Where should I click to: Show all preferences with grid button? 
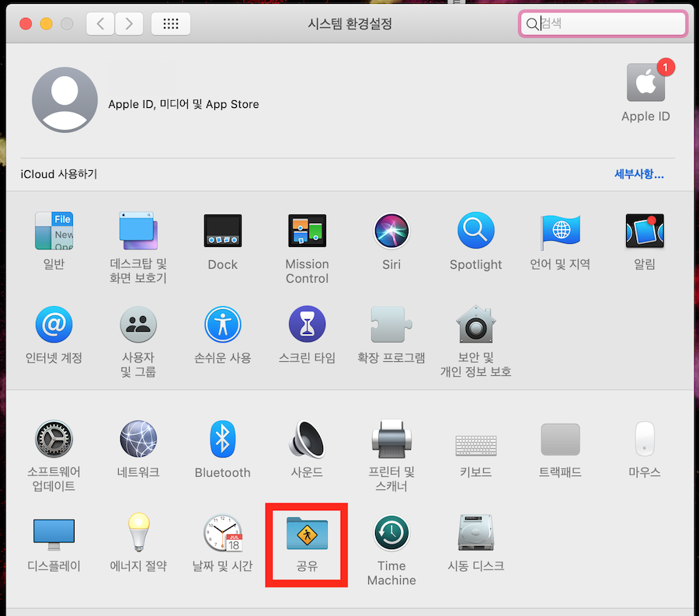click(x=171, y=23)
